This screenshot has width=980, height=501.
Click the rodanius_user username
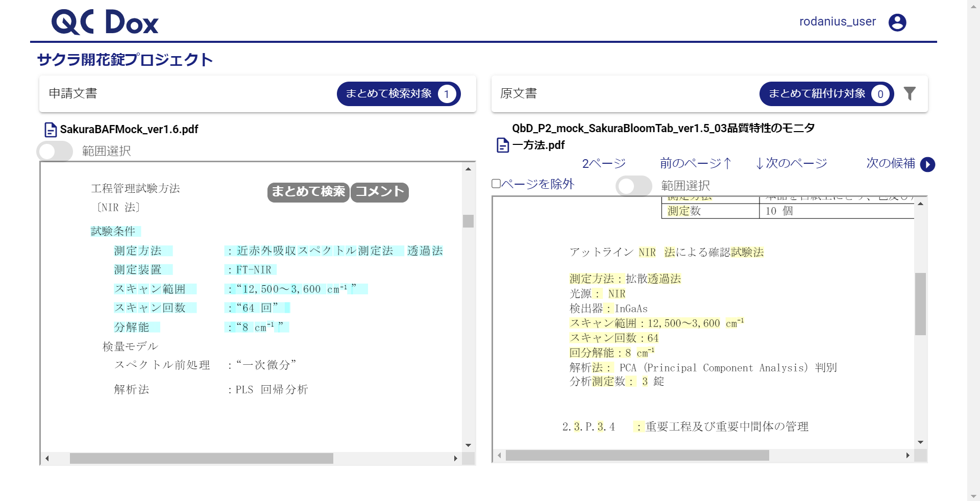pos(837,21)
